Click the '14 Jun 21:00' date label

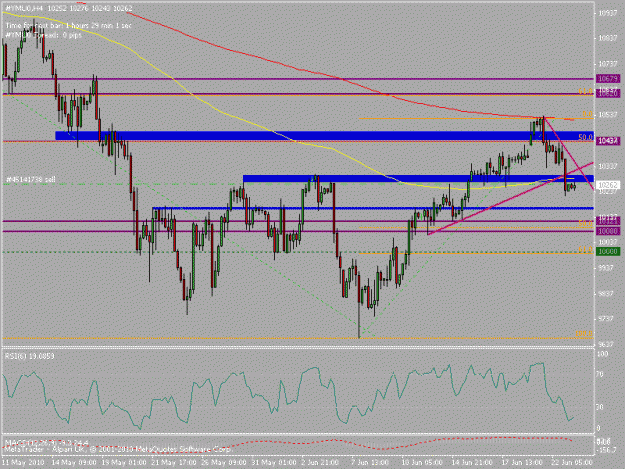point(472,463)
